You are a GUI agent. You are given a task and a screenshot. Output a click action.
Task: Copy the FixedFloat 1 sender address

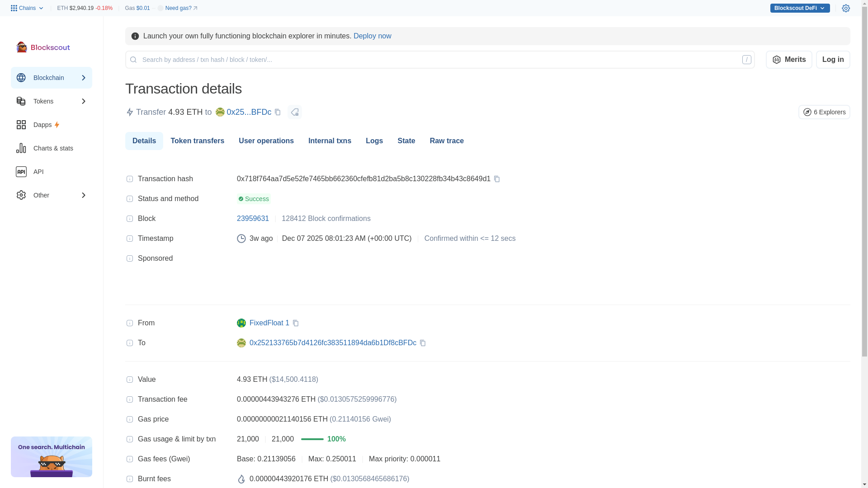coord(296,323)
